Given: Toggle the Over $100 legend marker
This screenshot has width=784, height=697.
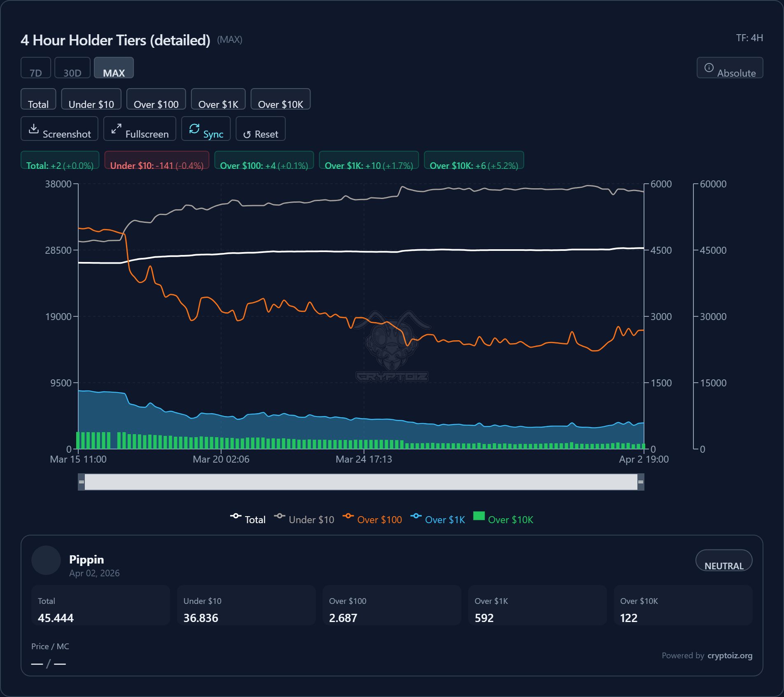Looking at the screenshot, I should coord(348,516).
